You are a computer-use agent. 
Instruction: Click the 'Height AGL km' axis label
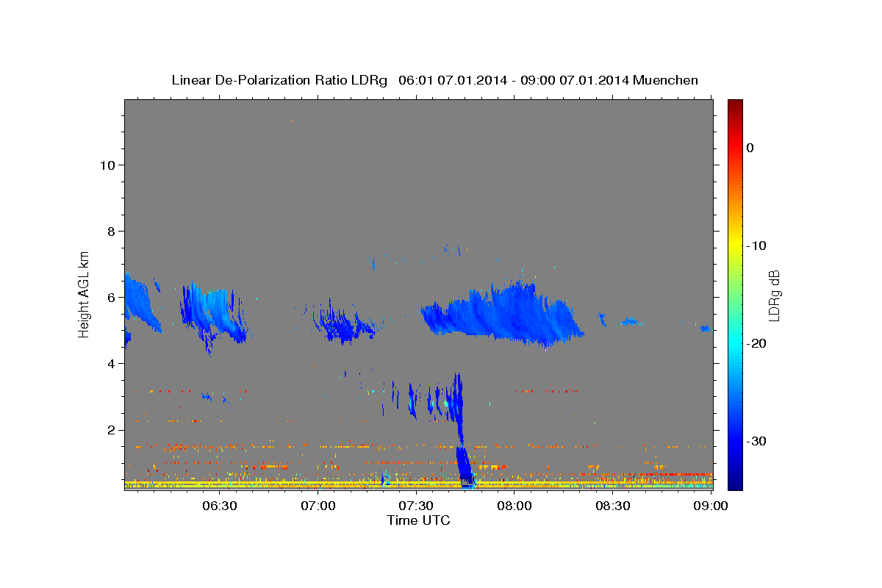click(84, 293)
